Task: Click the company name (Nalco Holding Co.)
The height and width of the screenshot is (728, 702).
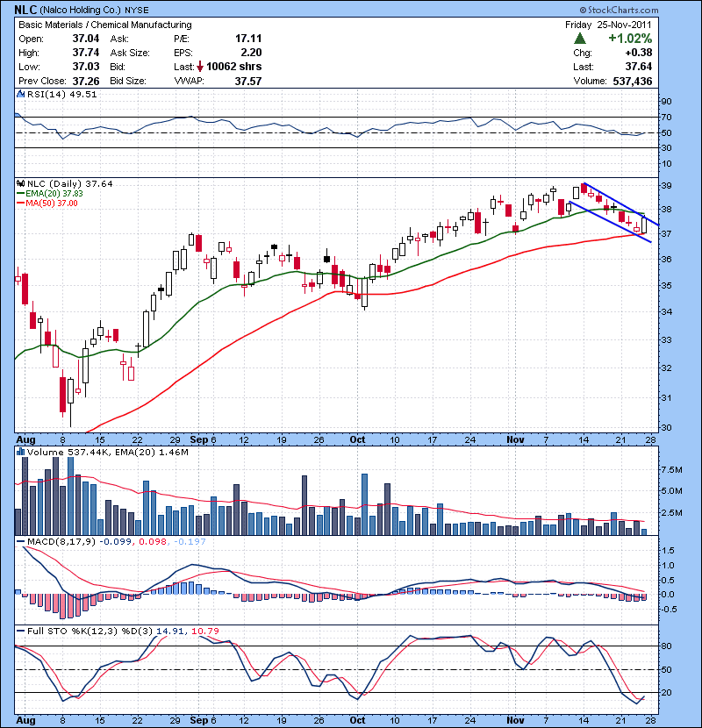Action: (81, 11)
